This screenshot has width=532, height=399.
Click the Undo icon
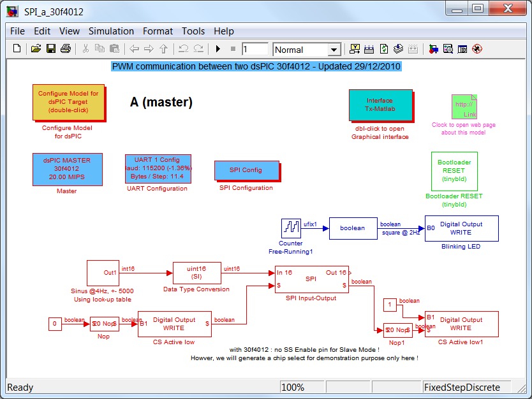coord(184,49)
